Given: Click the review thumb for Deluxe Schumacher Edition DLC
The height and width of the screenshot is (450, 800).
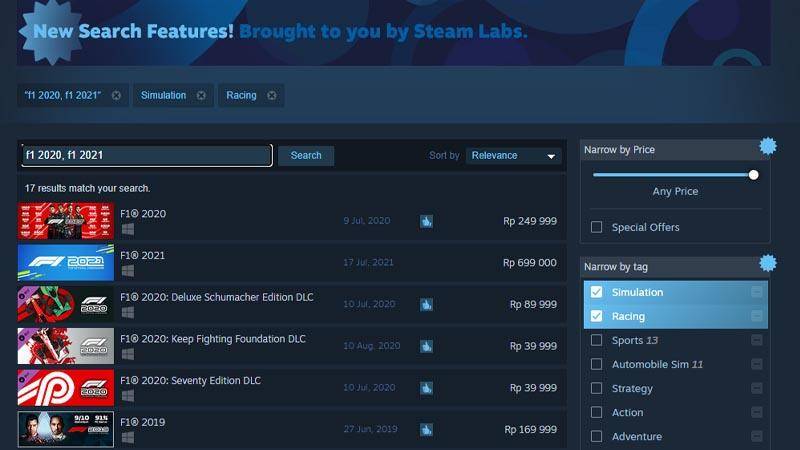Looking at the screenshot, I should tap(427, 305).
